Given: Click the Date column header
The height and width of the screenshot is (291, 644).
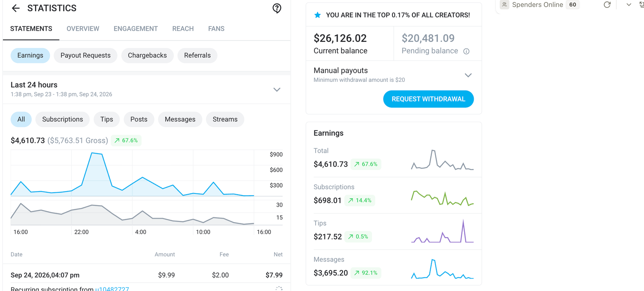Looking at the screenshot, I should pos(17,254).
